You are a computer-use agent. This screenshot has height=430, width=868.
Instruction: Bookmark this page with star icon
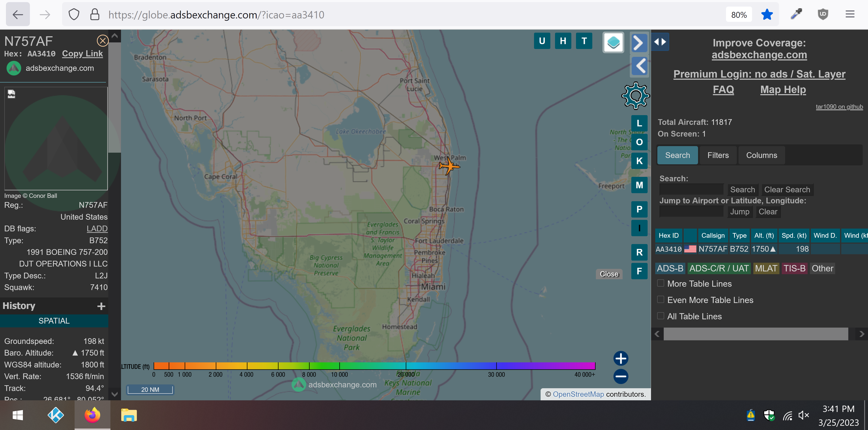tap(767, 14)
